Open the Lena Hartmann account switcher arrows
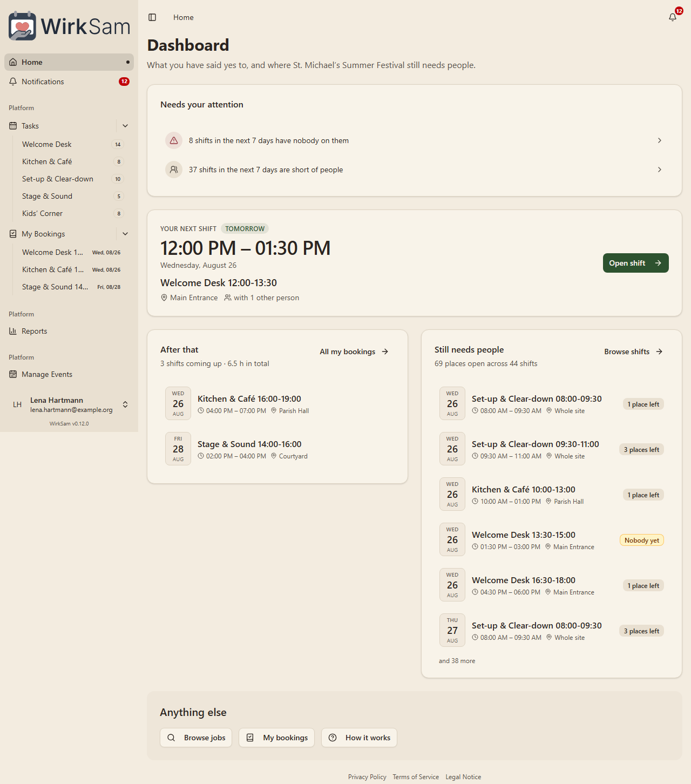 125,404
